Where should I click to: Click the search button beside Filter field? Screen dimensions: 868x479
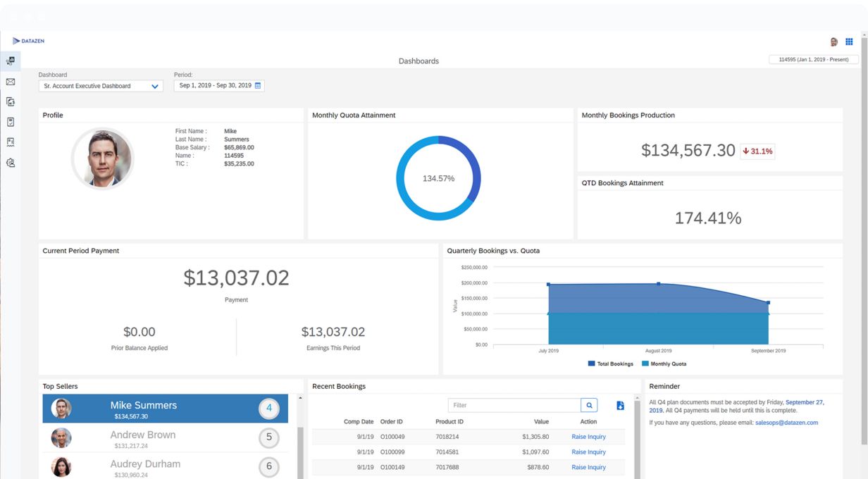tap(589, 406)
